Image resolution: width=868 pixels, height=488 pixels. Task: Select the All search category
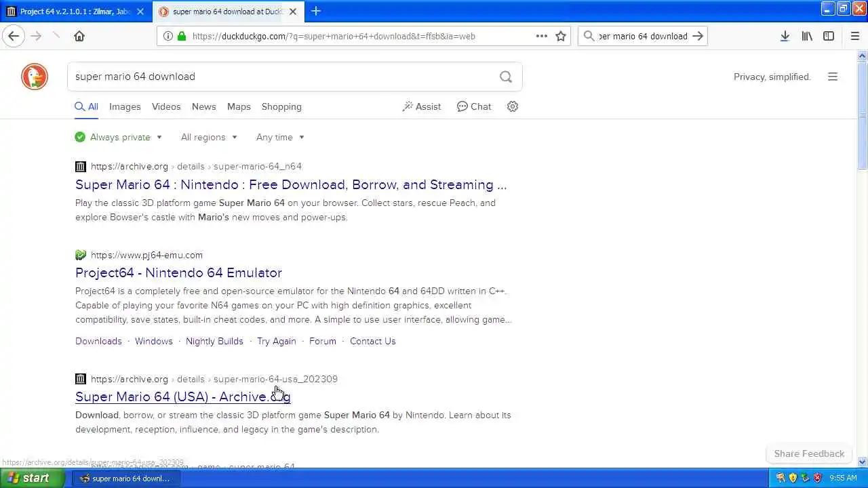click(86, 106)
